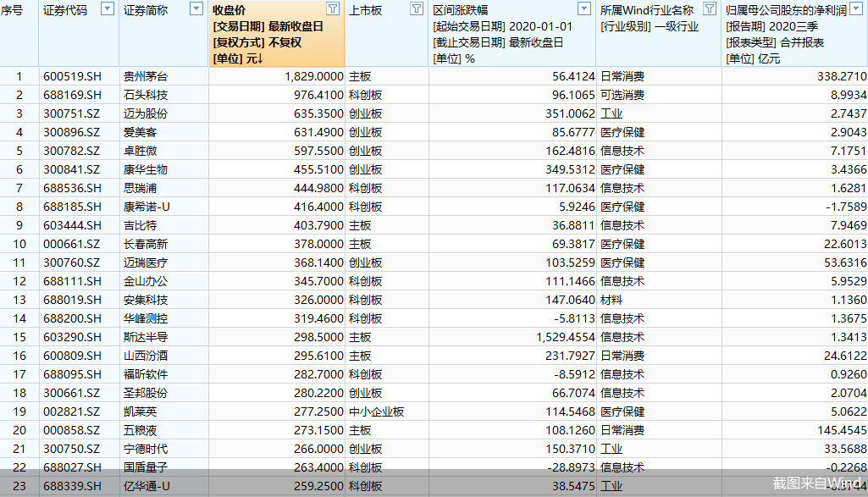Click net profit value 0.9260
The width and height of the screenshot is (868, 497).
pyautogui.click(x=849, y=375)
